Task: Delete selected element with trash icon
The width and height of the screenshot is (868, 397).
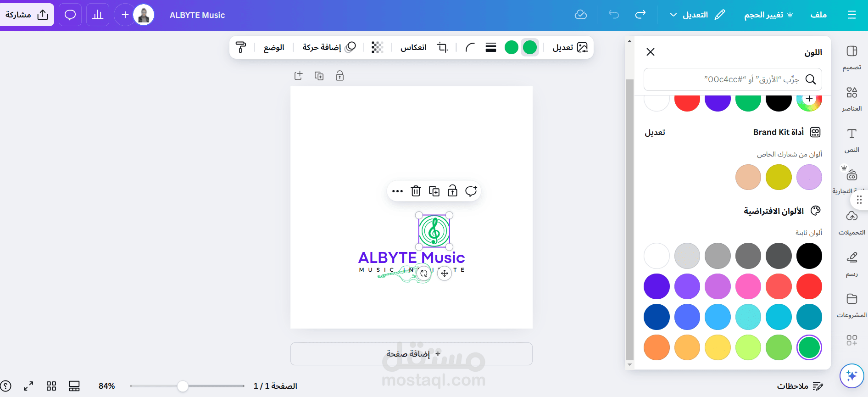Action: [x=416, y=191]
